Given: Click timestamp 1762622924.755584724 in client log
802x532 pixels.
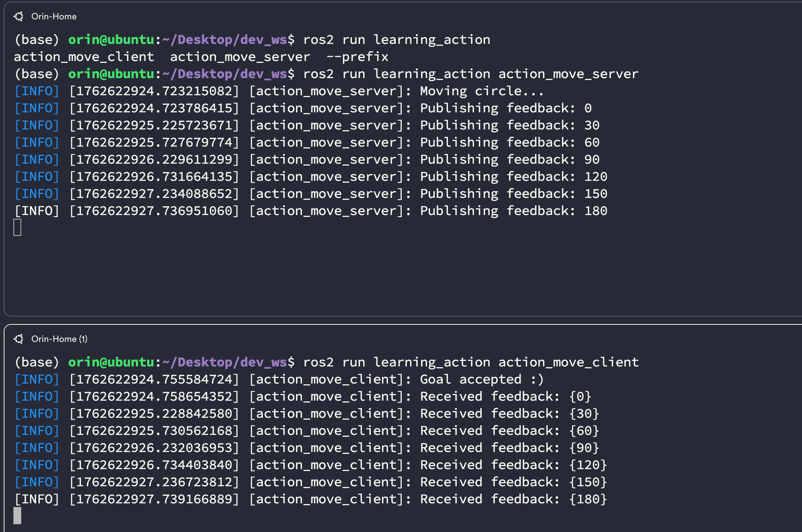Looking at the screenshot, I should [x=154, y=379].
